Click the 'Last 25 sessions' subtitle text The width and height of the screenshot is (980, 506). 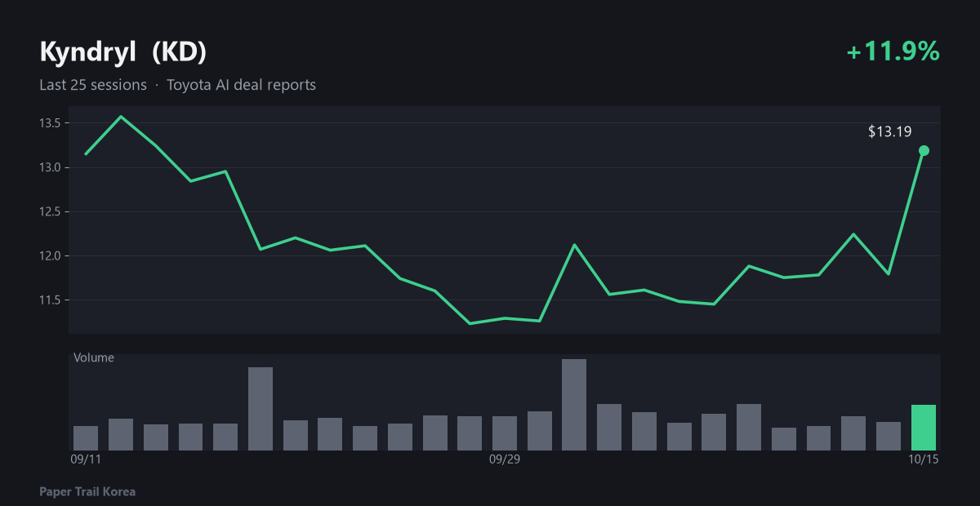[93, 85]
